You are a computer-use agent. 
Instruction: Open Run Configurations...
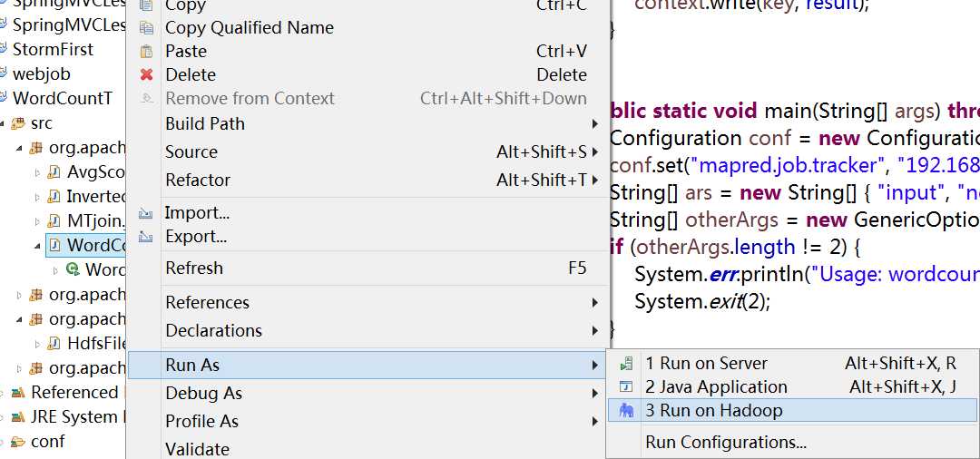click(x=792, y=442)
